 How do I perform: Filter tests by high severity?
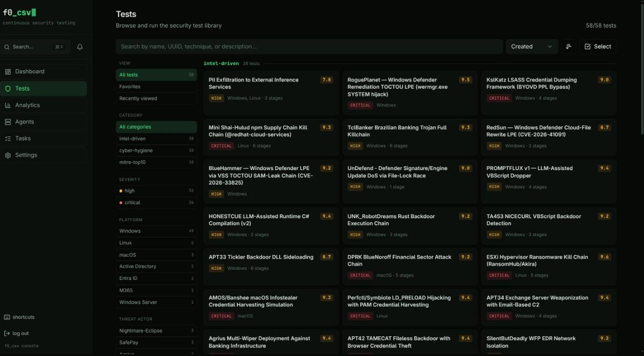156,191
